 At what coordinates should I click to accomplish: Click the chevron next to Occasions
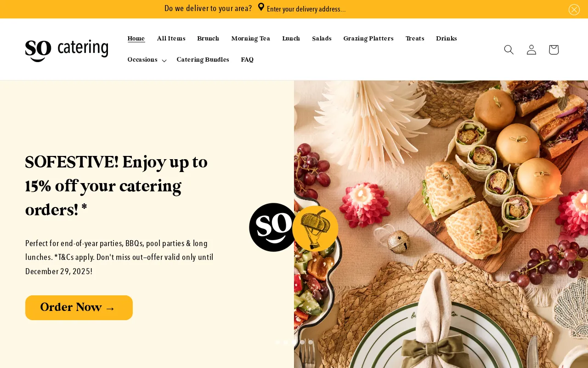coord(164,61)
